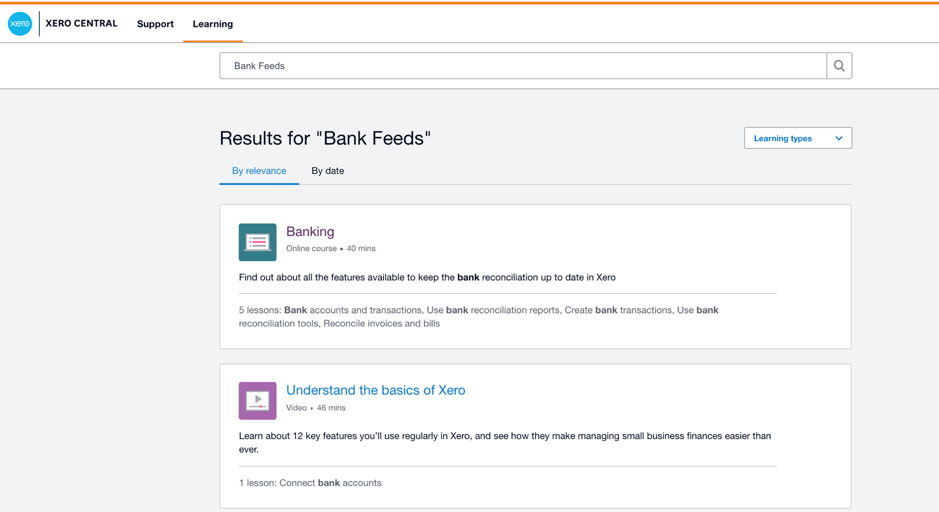Image resolution: width=939 pixels, height=512 pixels.
Task: Click into the Bank Feeds search field
Action: coord(523,66)
